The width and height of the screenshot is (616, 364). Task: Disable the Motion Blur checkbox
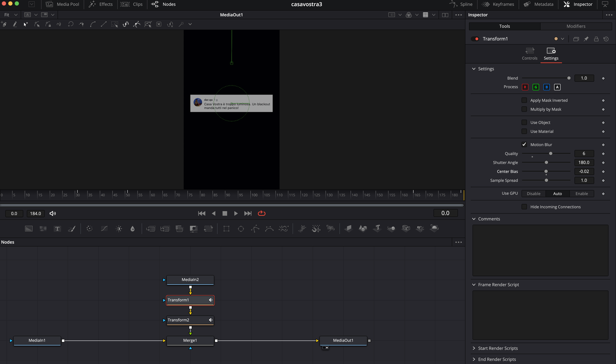point(524,145)
